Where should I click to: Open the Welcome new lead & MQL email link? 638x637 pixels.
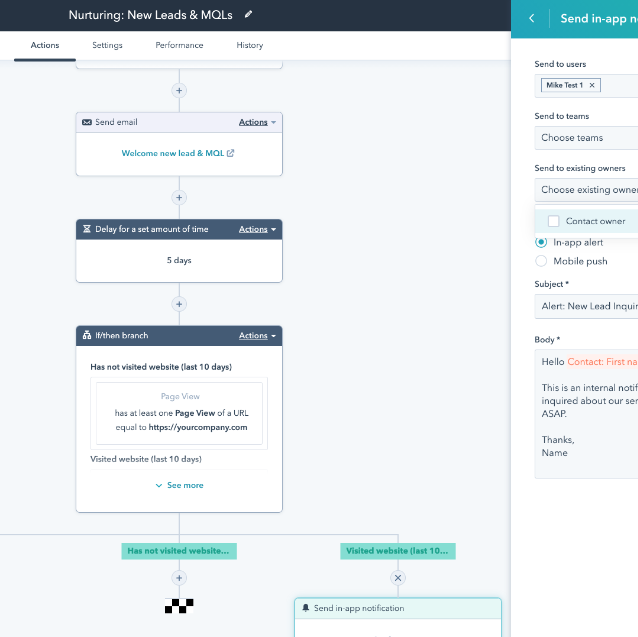[173, 153]
